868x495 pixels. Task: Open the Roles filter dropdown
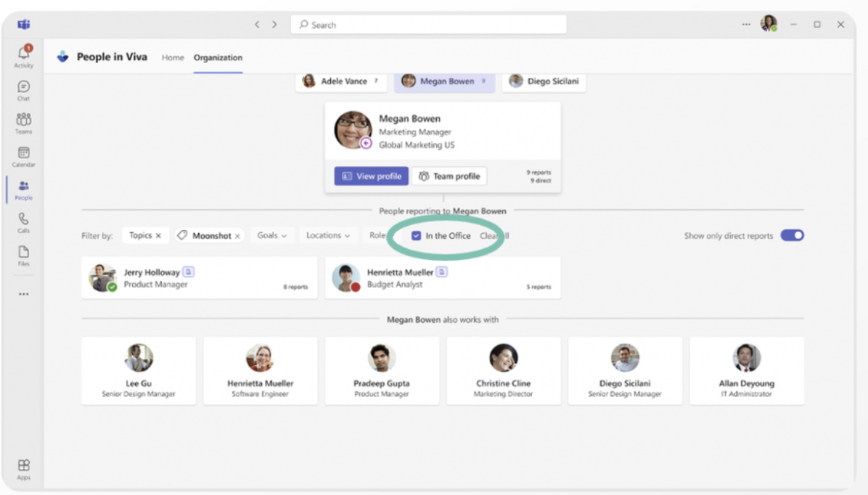tap(378, 235)
